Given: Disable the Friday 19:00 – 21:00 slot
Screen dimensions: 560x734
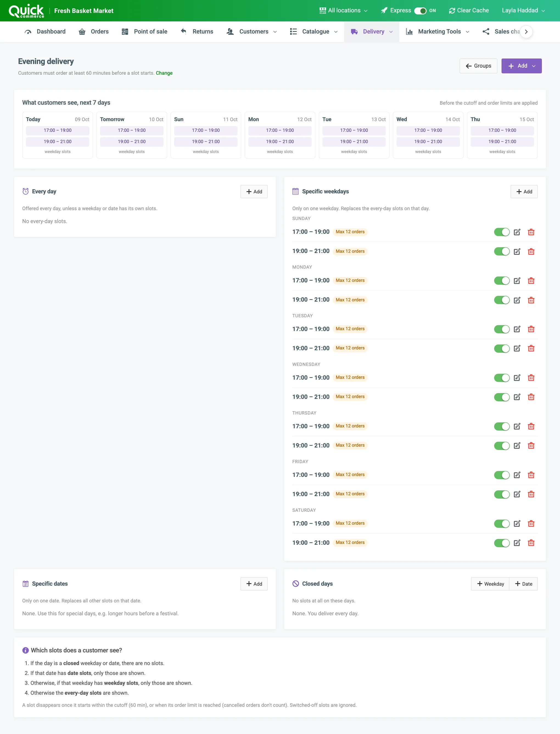Looking at the screenshot, I should tap(502, 494).
